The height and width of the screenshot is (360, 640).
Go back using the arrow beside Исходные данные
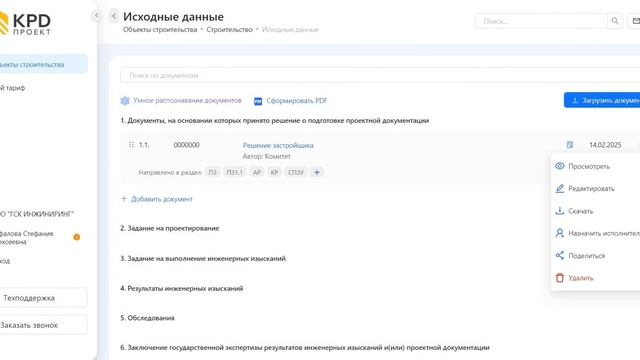pos(114,16)
